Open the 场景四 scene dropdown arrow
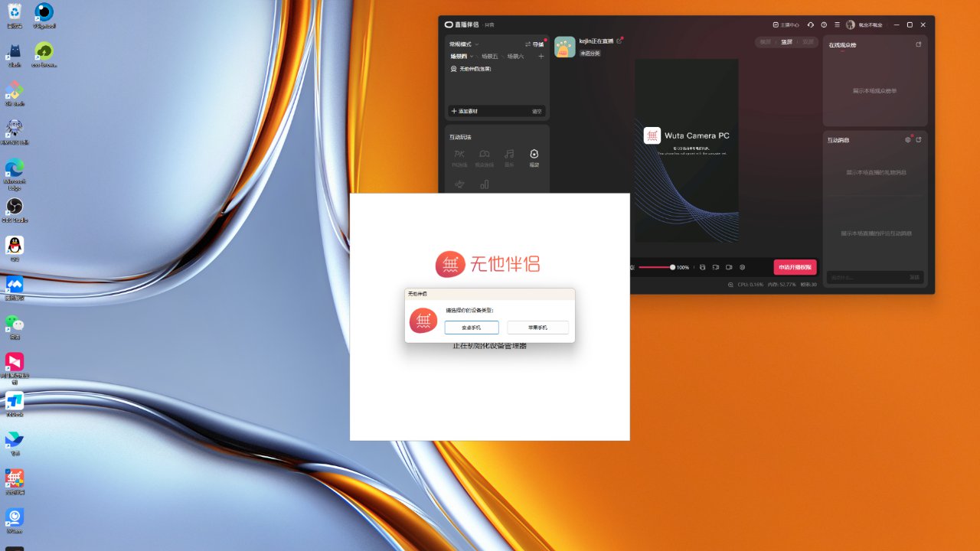 [x=472, y=57]
